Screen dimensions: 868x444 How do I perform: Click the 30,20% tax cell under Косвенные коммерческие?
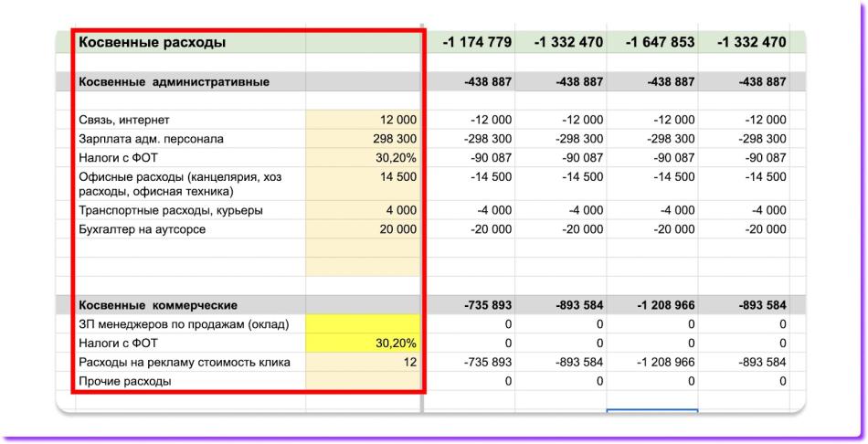364,344
